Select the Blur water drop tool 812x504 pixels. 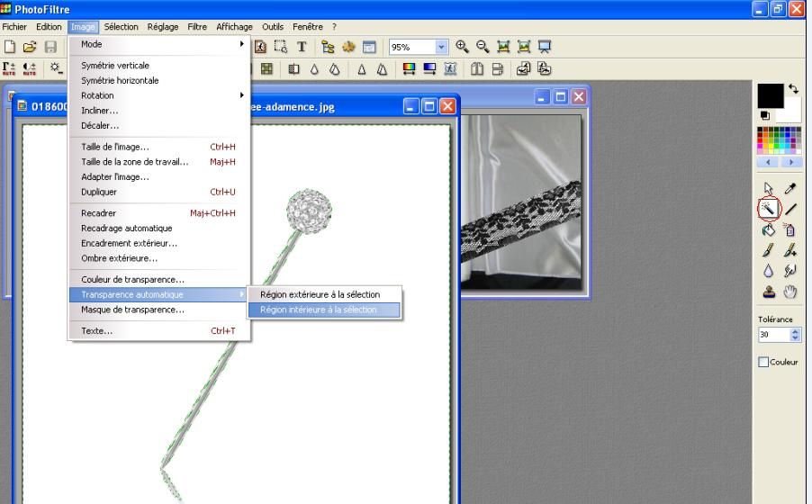pyautogui.click(x=768, y=271)
